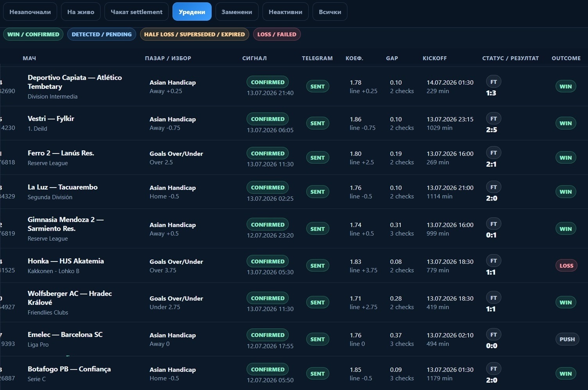Click 'Friendlies Clubs' league label
This screenshot has width=588, height=390.
click(48, 312)
